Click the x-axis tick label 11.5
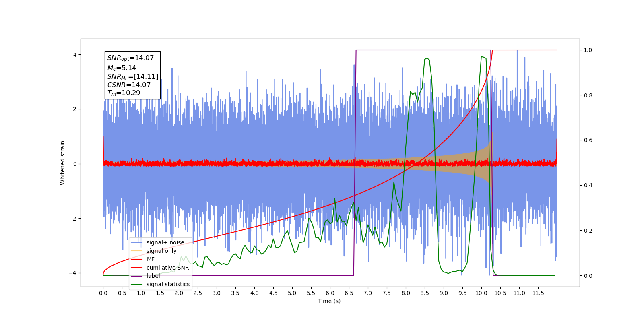The width and height of the screenshot is (644, 322). pyautogui.click(x=538, y=293)
